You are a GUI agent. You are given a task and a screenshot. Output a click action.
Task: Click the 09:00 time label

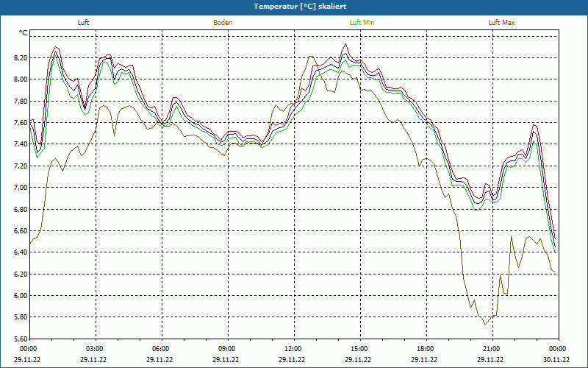(226, 349)
